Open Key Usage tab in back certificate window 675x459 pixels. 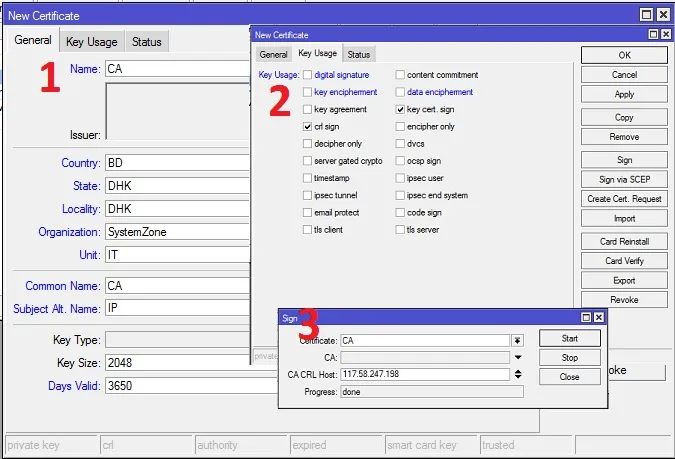[x=92, y=42]
